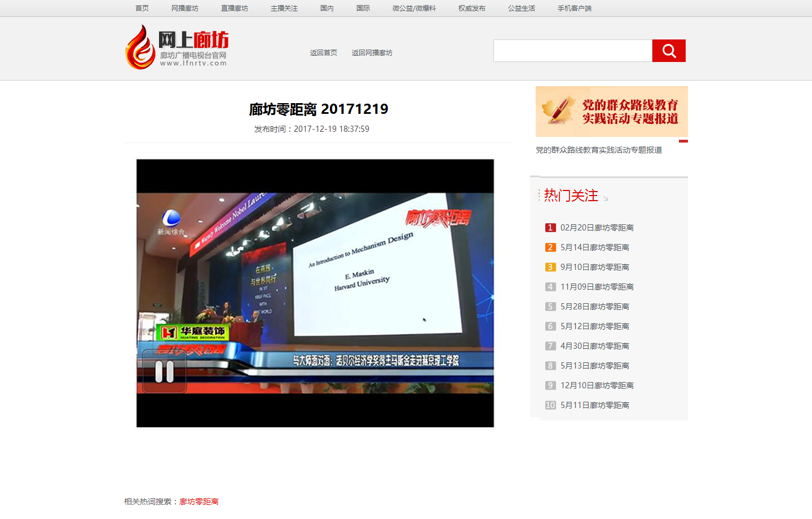Image resolution: width=812 pixels, height=519 pixels.
Task: Open the 返回网播廊坊 link
Action: point(372,52)
